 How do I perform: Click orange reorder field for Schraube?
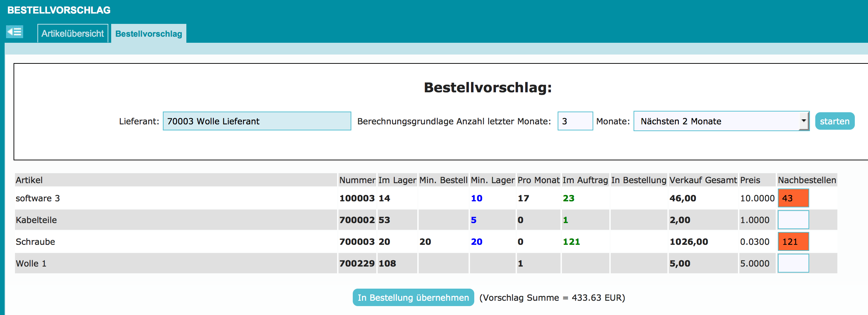(793, 242)
